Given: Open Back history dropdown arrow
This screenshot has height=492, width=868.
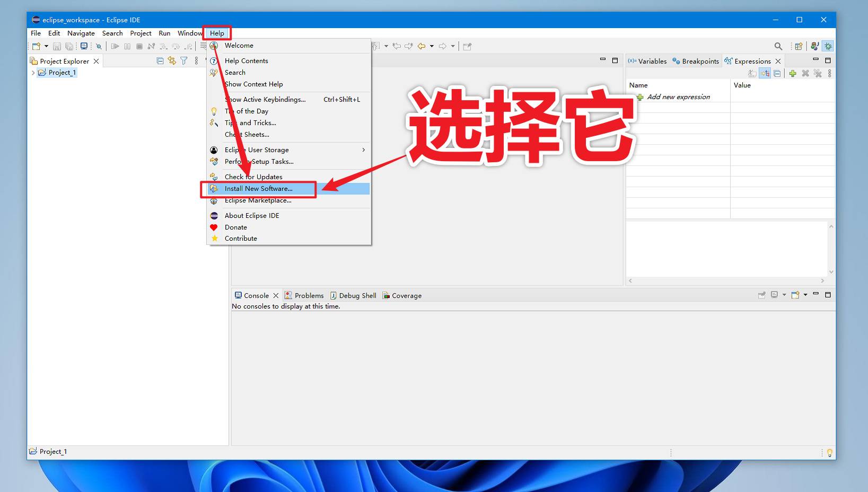Looking at the screenshot, I should point(432,46).
